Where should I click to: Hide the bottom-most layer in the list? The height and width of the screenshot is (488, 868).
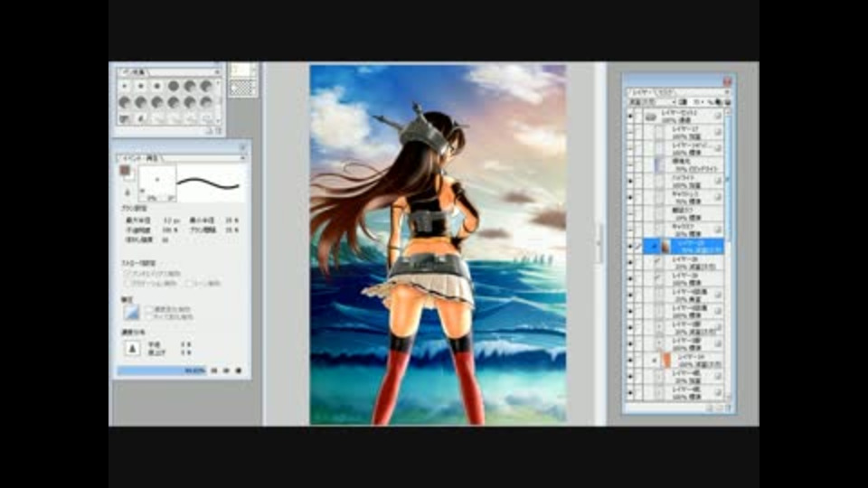[630, 393]
